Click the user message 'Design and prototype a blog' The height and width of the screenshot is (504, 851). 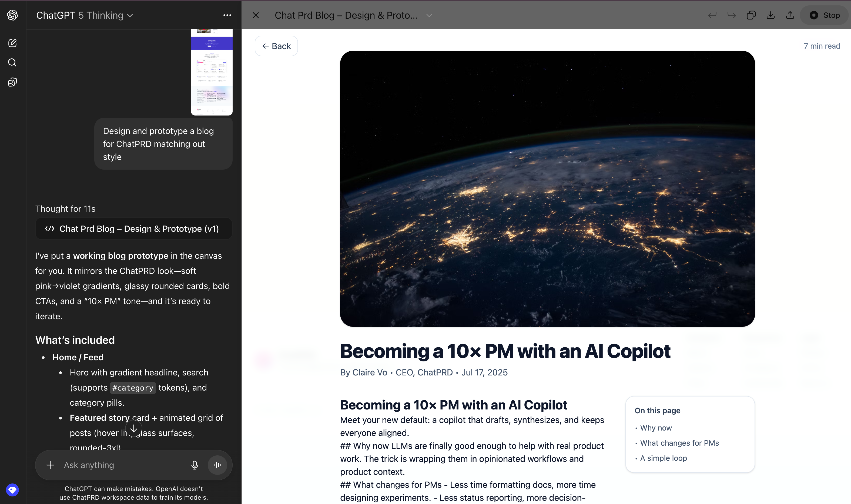point(163,144)
